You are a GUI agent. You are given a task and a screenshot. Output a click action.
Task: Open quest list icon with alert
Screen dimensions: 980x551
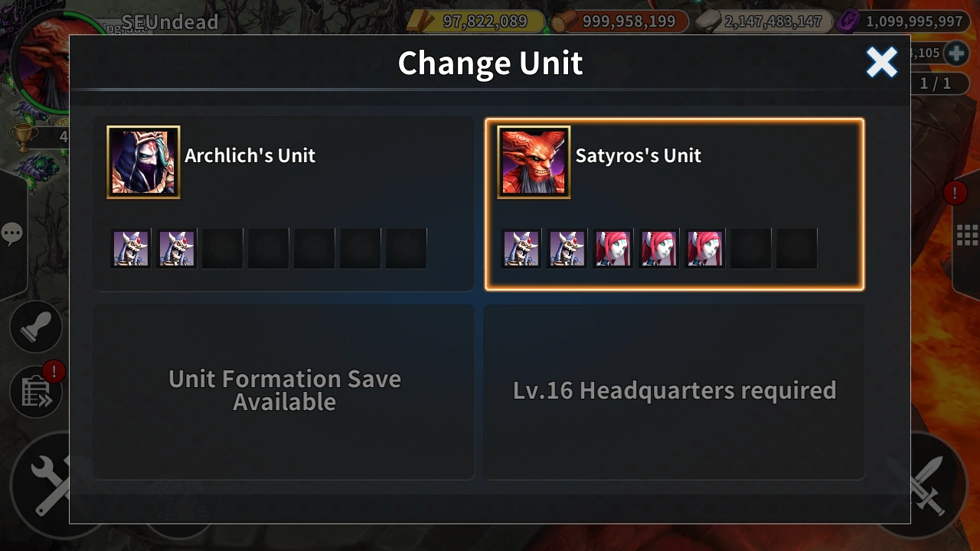(x=36, y=393)
